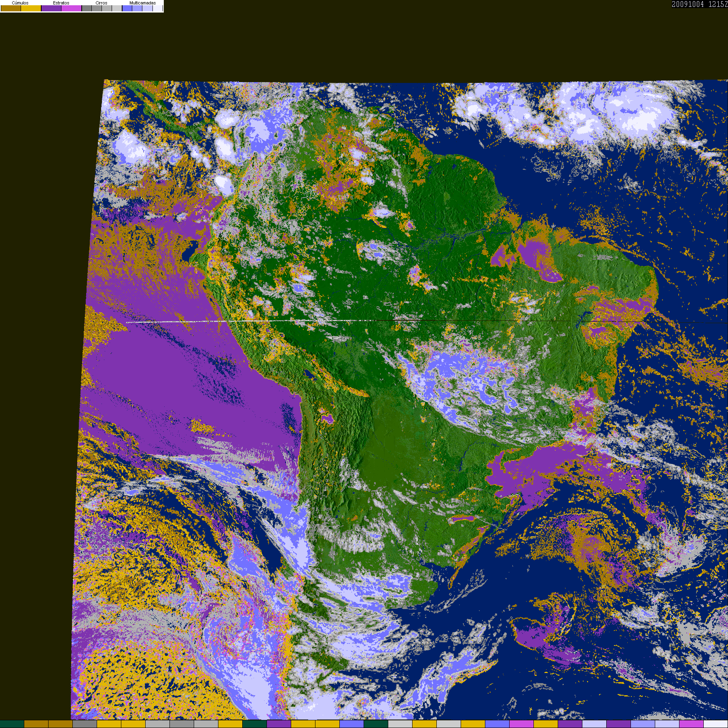Click the Multicamadas legend label
The width and height of the screenshot is (728, 728).
143,3
